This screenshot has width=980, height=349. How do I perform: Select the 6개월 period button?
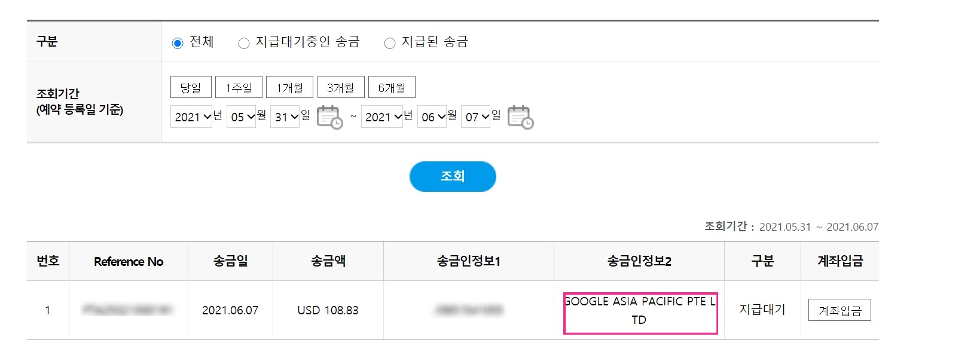coord(392,87)
